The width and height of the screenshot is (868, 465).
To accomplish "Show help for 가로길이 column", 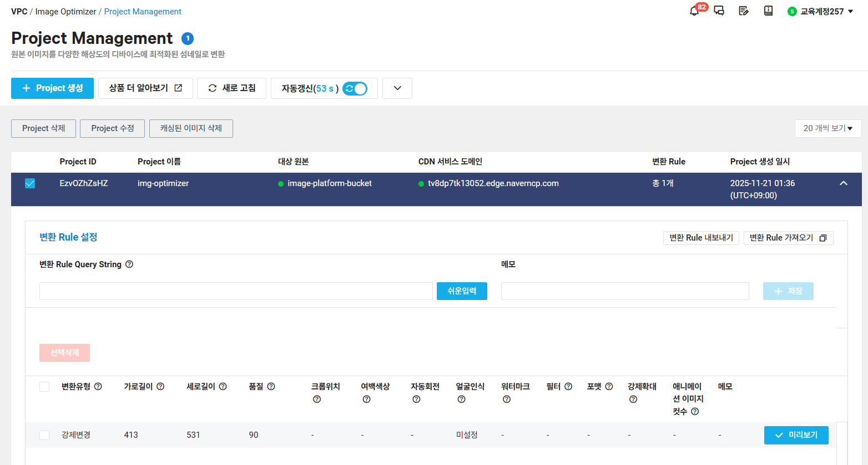I will coord(160,387).
